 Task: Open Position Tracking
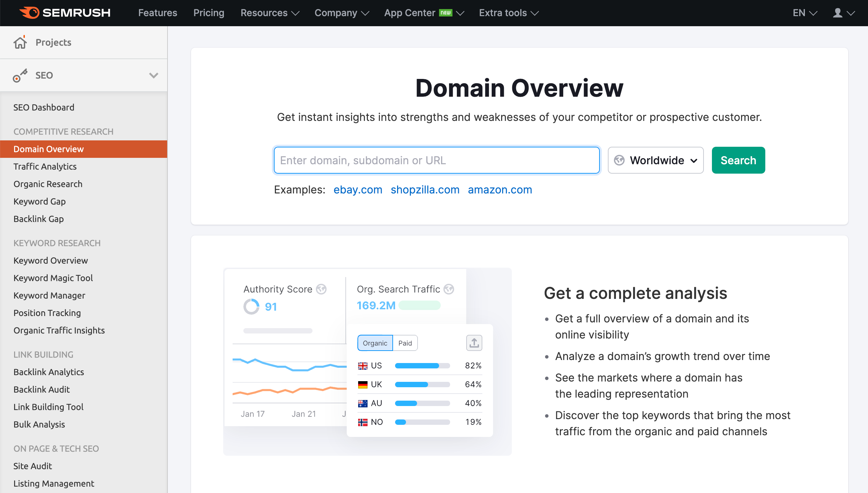pos(47,313)
